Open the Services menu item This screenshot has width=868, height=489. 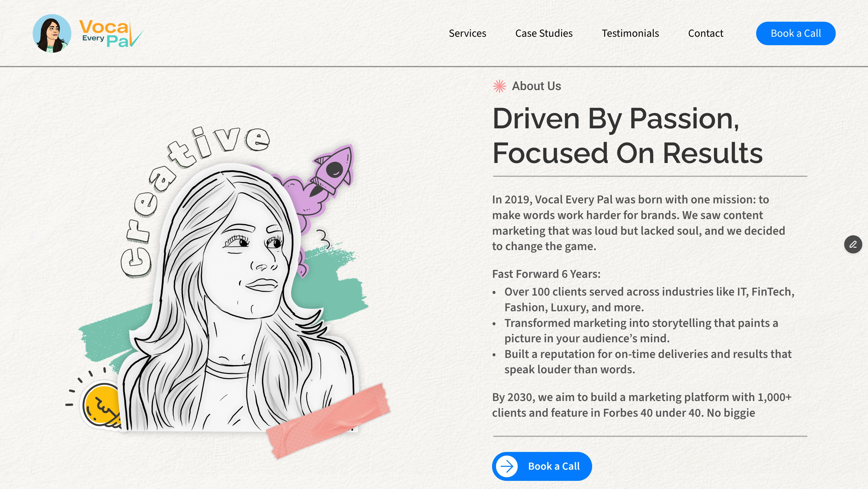point(467,33)
